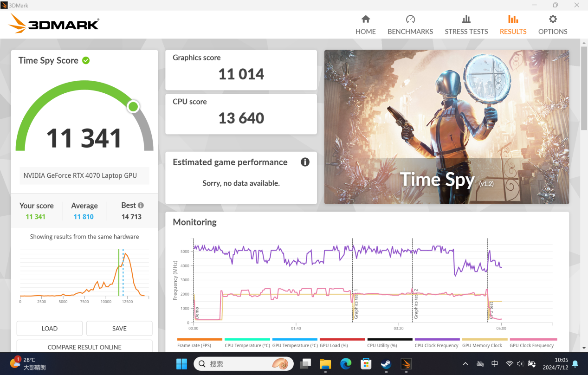Image resolution: width=588 pixels, height=375 pixels.
Task: Click the green validation check beside Time Spy Score
Action: coord(86,60)
